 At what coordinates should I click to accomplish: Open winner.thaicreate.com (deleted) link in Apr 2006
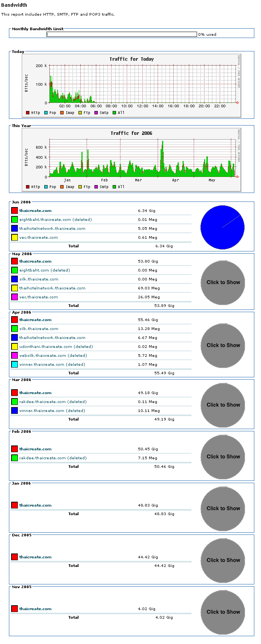[52, 365]
